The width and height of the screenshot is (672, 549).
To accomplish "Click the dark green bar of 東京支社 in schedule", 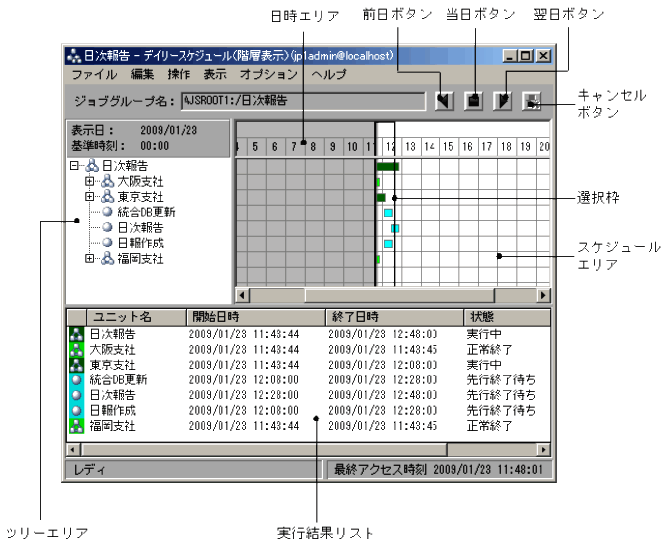I will [x=381, y=198].
